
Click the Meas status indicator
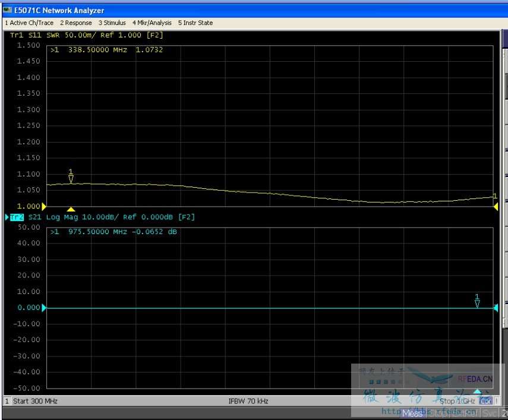(412, 413)
